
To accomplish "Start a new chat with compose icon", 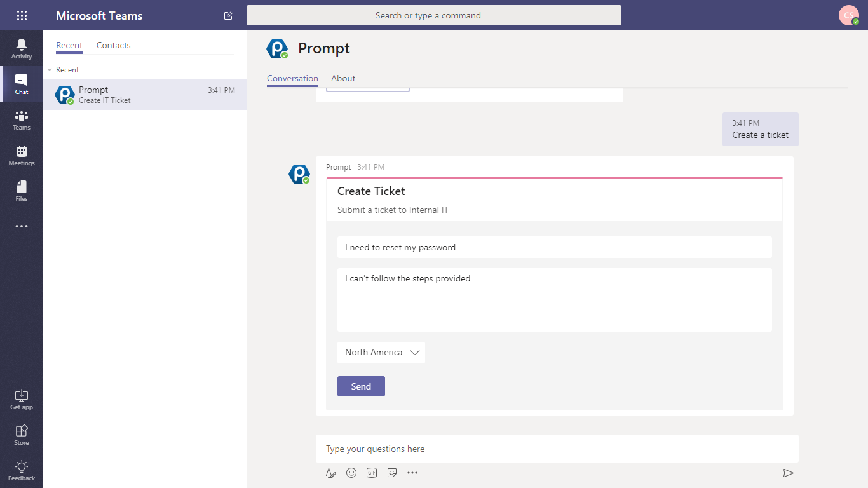I will [x=229, y=15].
